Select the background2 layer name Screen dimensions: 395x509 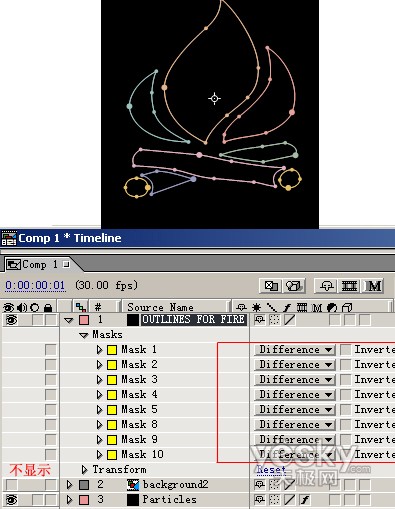tap(175, 484)
